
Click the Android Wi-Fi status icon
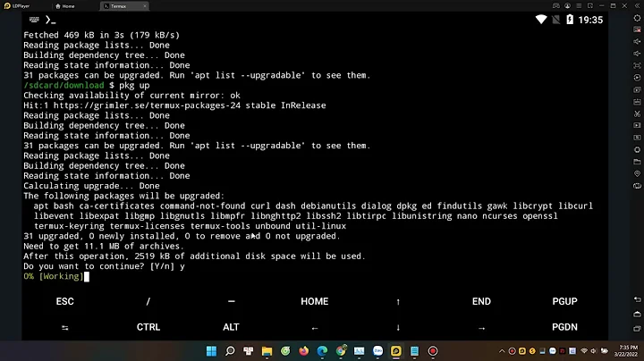[541, 20]
